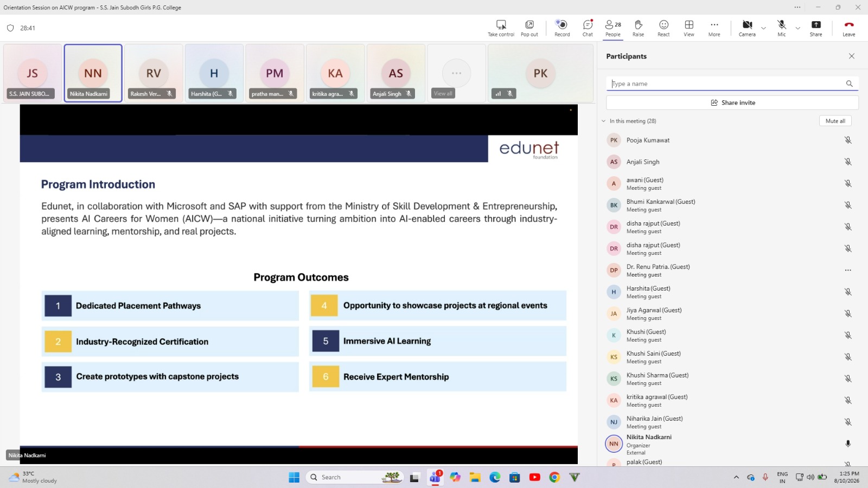868x488 pixels.
Task: Select Rakesh Ver... video tile
Action: (x=154, y=73)
